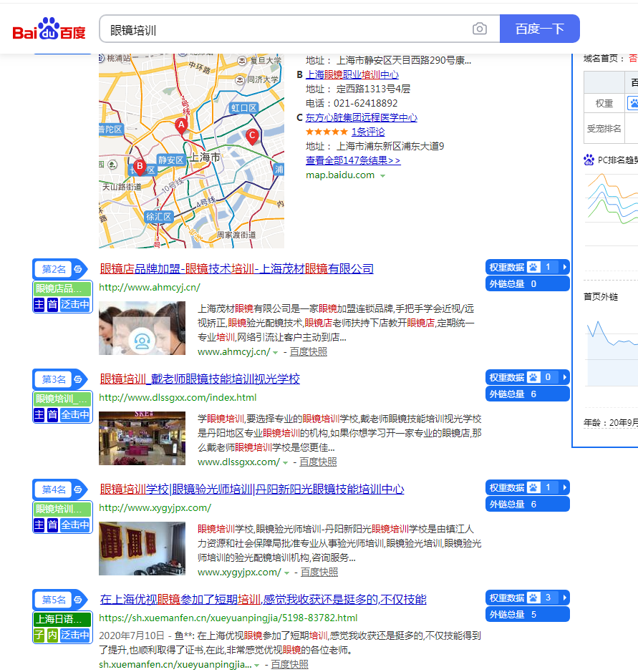Click the 第2名 rank badge

click(x=54, y=269)
